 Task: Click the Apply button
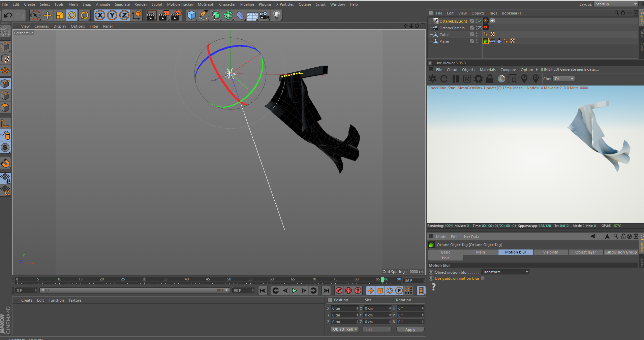pos(410,330)
